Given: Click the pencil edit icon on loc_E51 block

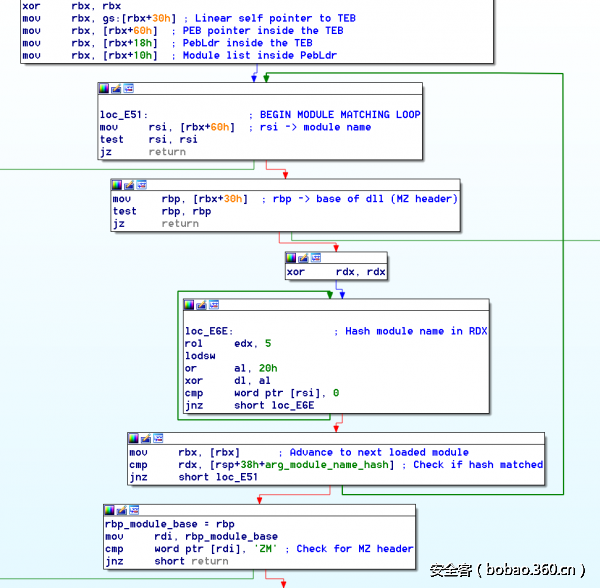Looking at the screenshot, I should 116,88.
